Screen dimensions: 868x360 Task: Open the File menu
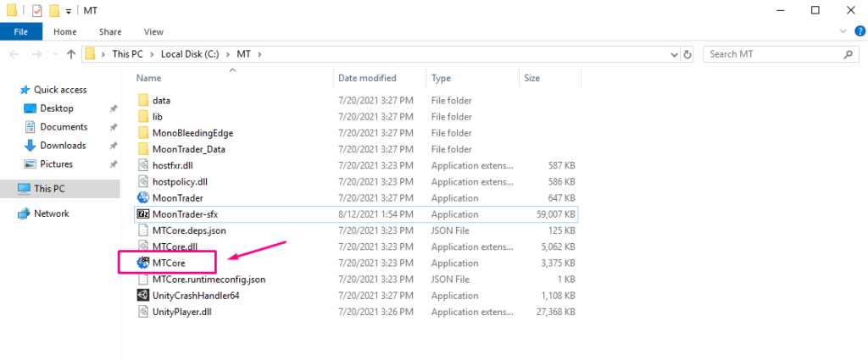click(20, 31)
